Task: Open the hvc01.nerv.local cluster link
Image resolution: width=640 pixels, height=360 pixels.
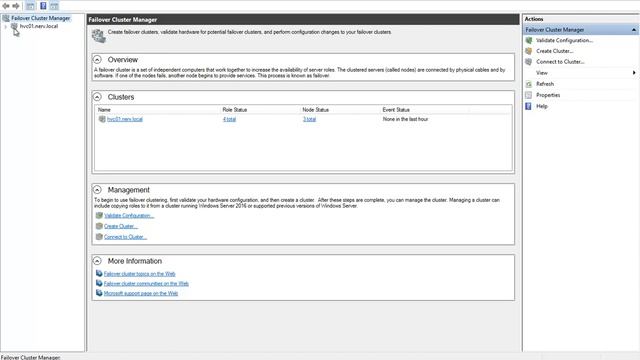Action: click(x=124, y=119)
